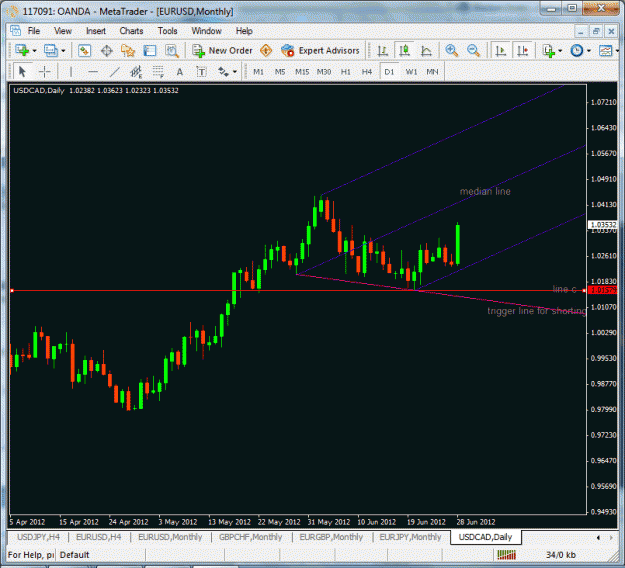Switch to USDJPY,H4 chart tab
Viewport: 625px width, 568px height.
[38, 537]
